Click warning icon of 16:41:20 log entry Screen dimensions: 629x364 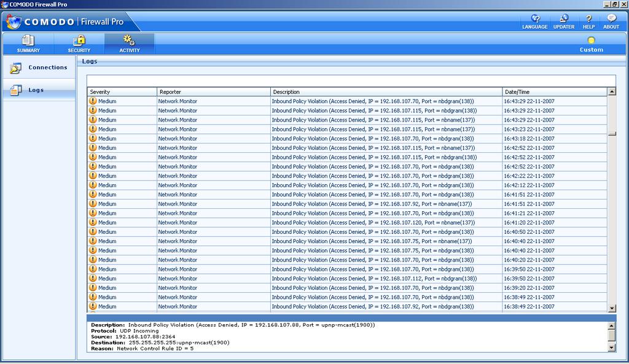coord(93,222)
